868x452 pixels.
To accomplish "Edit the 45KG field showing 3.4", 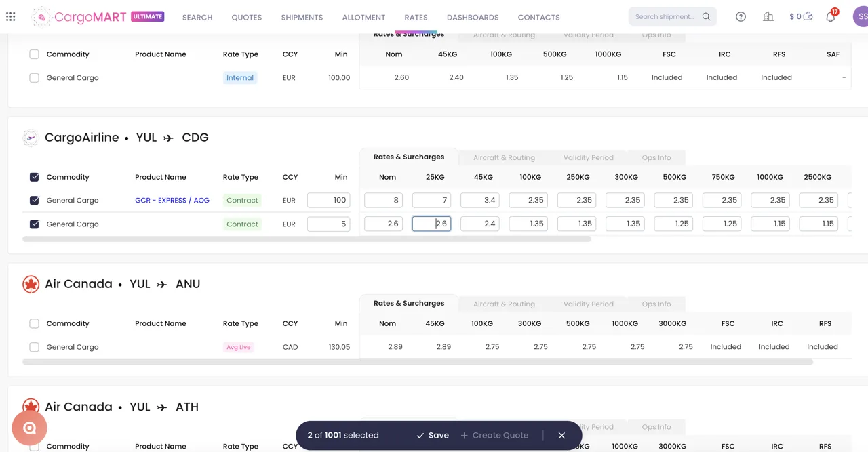I will (479, 200).
